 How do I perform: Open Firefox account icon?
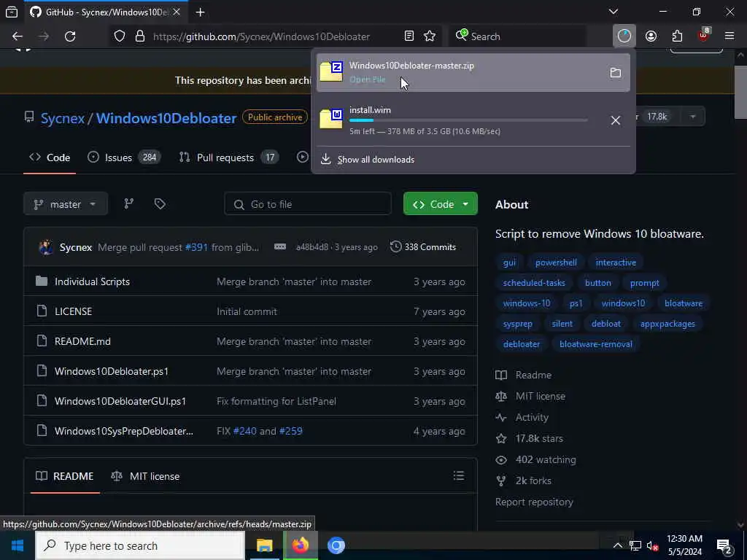coord(651,36)
